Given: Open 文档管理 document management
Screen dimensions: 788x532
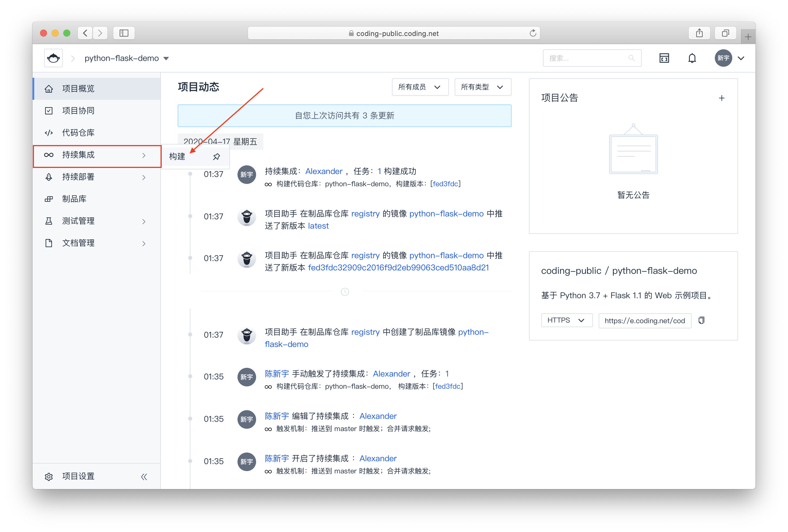Looking at the screenshot, I should pyautogui.click(x=79, y=243).
